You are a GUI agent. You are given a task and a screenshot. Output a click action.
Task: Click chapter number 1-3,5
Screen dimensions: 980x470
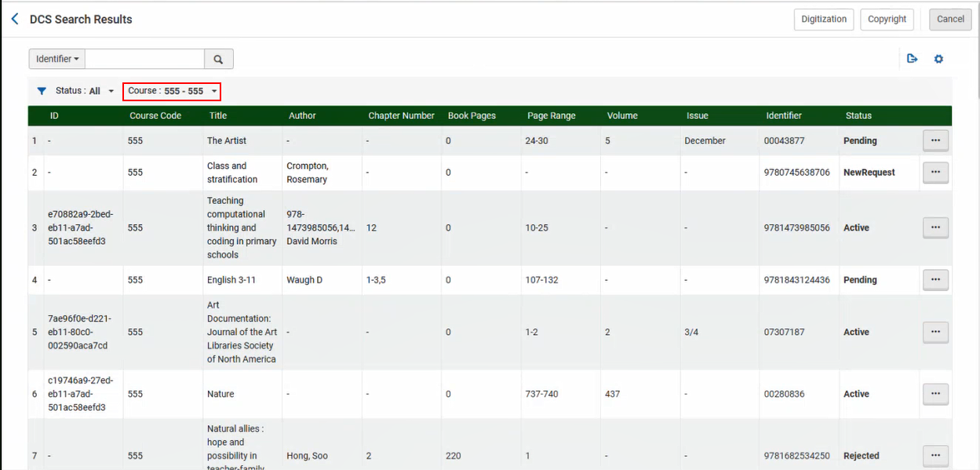pos(376,279)
